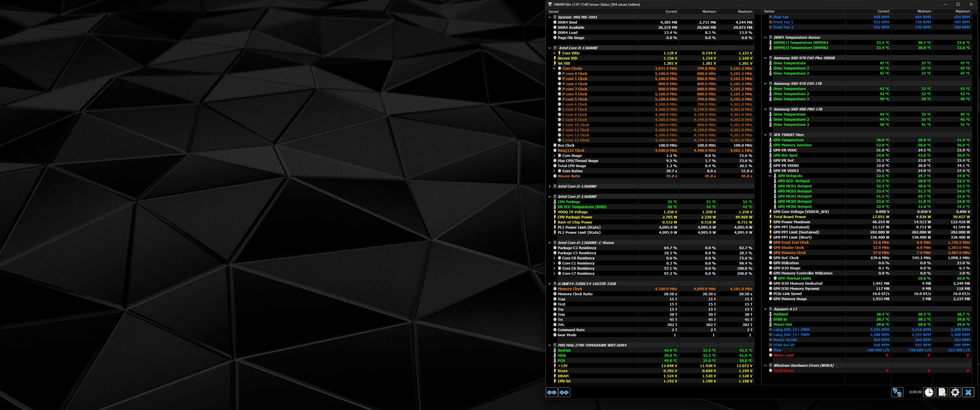Expand the collapsed Intel Core i5-13600KF group
This screenshot has height=410, width=980.
pyautogui.click(x=550, y=186)
